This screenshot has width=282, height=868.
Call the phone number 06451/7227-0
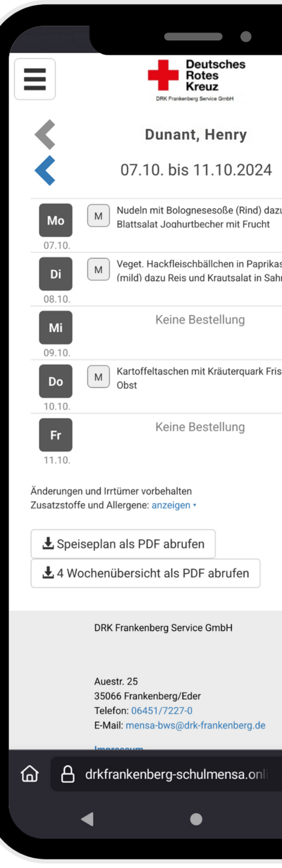click(x=162, y=711)
